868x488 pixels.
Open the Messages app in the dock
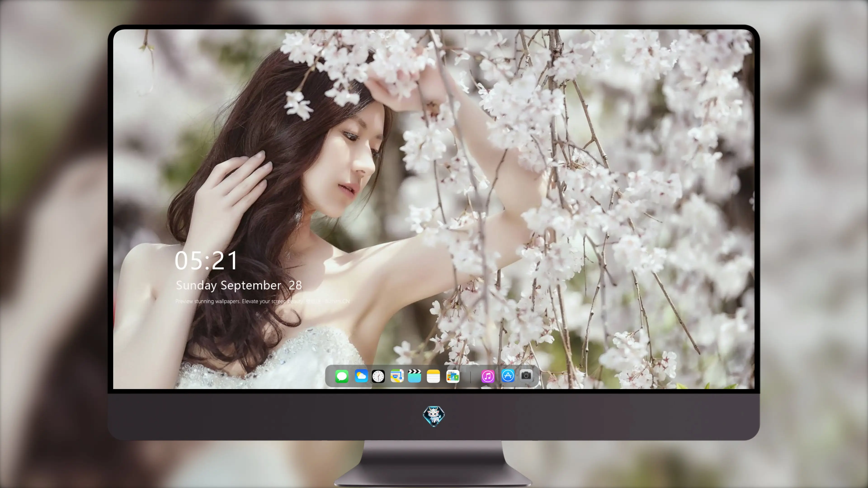tap(342, 376)
